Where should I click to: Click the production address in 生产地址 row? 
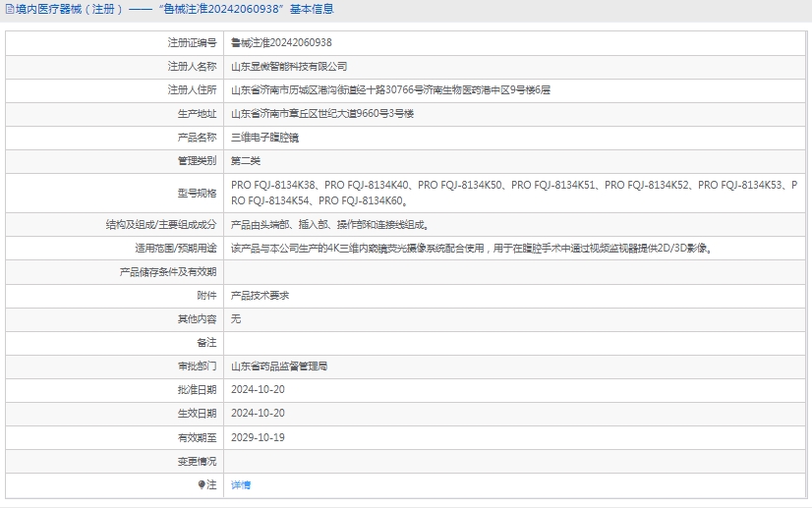coord(322,114)
